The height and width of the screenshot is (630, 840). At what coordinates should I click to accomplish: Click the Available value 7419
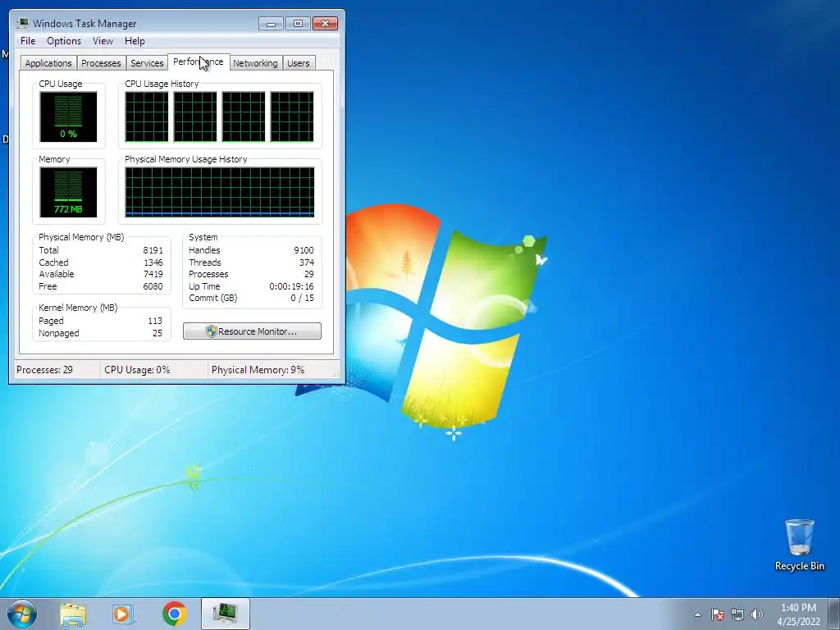coord(153,274)
